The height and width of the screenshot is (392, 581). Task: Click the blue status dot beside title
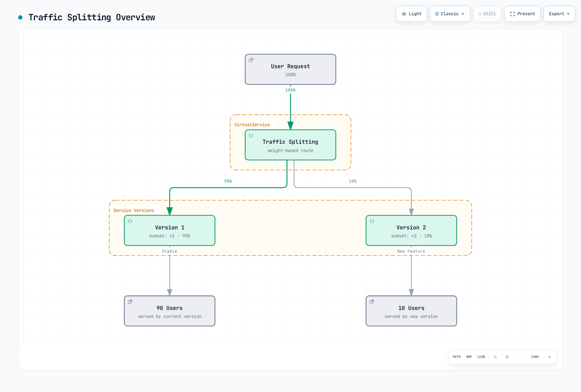[x=20, y=17]
